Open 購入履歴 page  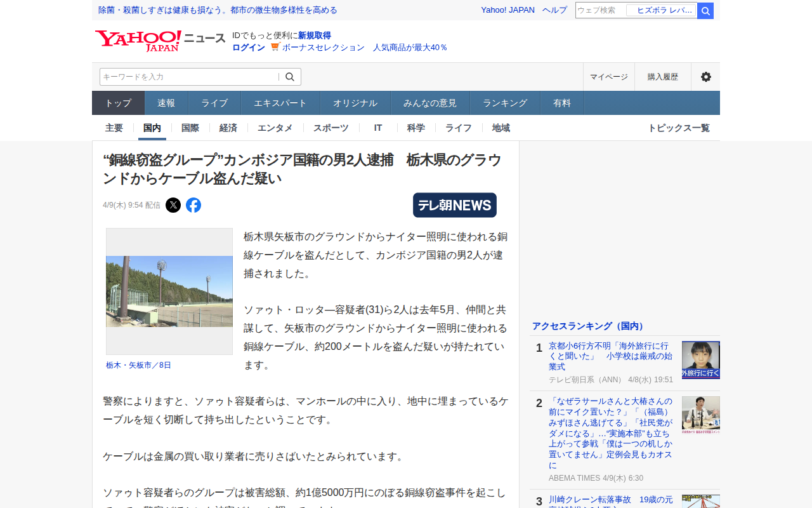(663, 77)
